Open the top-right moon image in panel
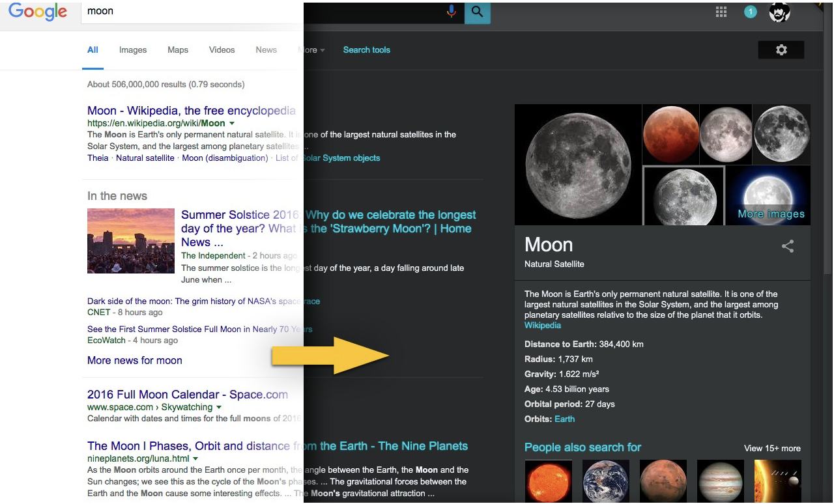 pyautogui.click(x=782, y=134)
